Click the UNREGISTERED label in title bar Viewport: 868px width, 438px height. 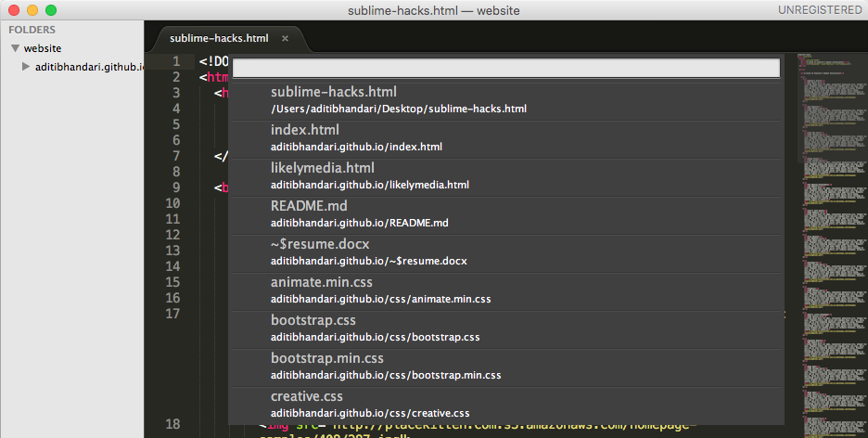(x=820, y=10)
